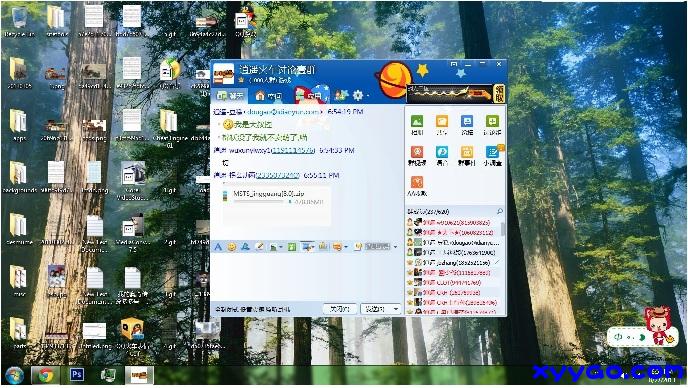Click the magic emoticon icon beside smiley
Image resolution: width=688 pixels, height=388 pixels.
coord(245,247)
